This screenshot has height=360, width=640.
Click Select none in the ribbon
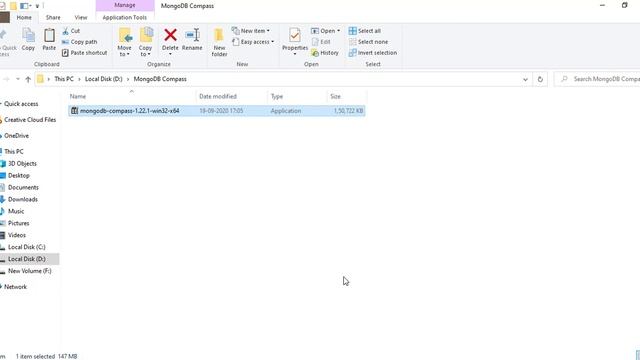pyautogui.click(x=368, y=42)
